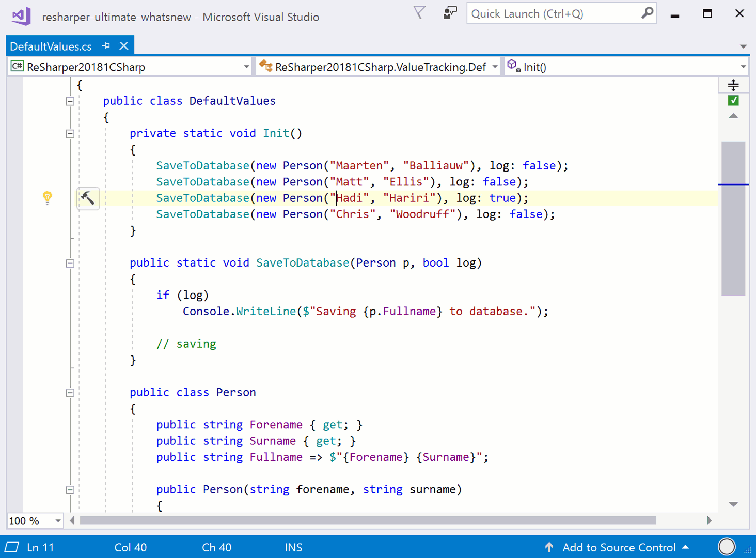Collapse the Init() method outline node
This screenshot has height=558, width=756.
click(x=70, y=134)
